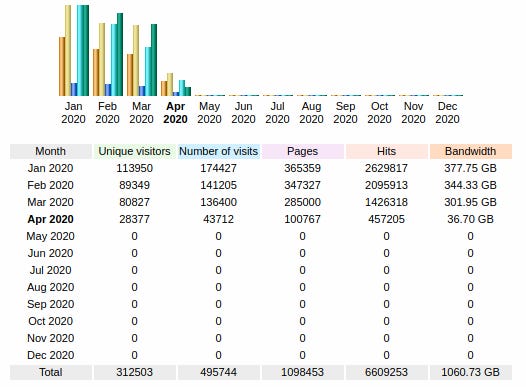Click pages value 365359
This screenshot has height=387, width=526.
303,168
